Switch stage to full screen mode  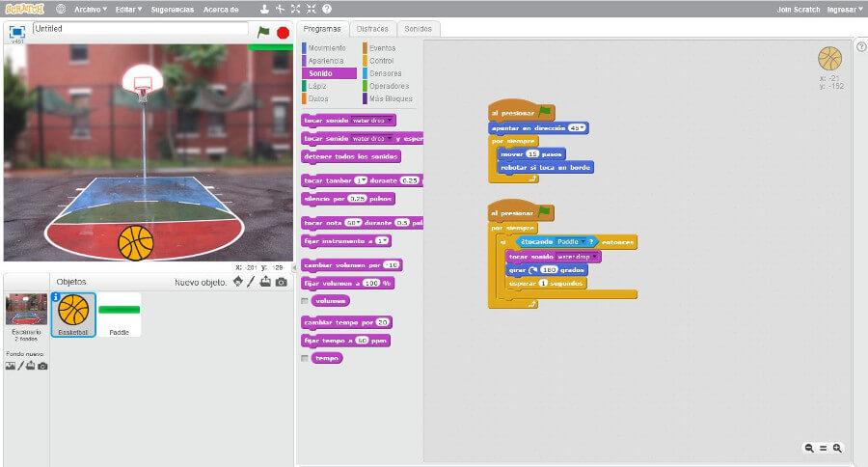[17, 32]
